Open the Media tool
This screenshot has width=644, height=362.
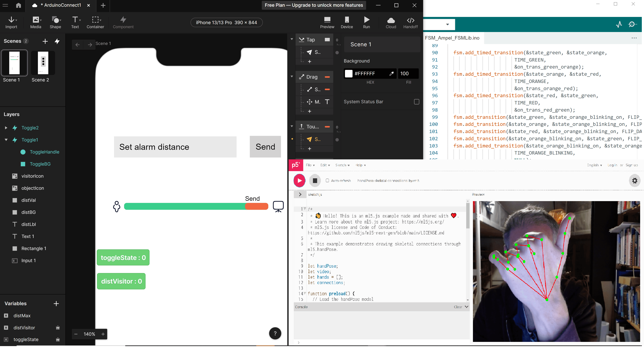tap(36, 22)
